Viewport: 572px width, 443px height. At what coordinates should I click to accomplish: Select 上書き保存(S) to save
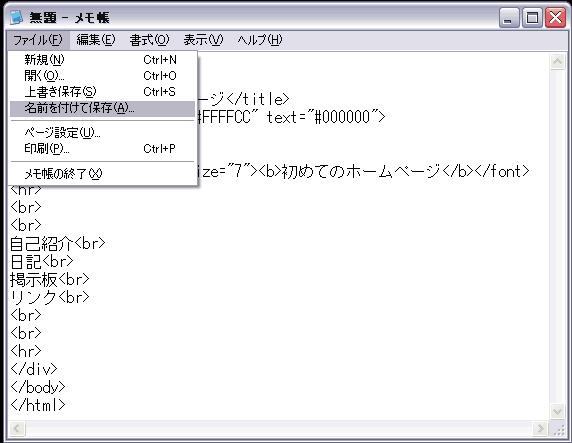[103, 92]
